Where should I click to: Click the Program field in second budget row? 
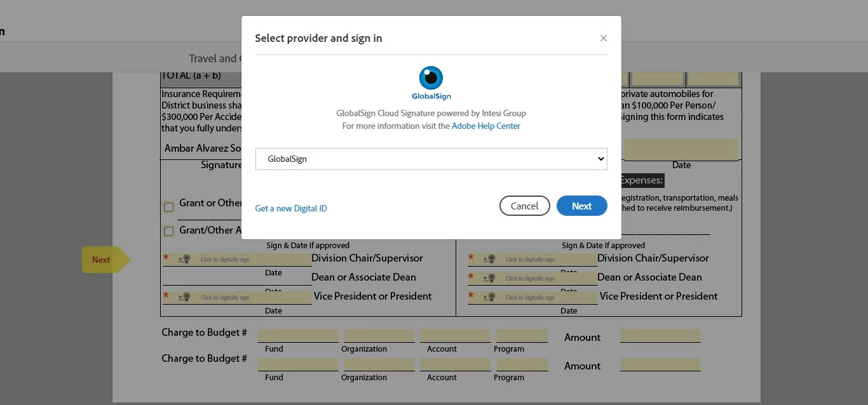coord(522,364)
